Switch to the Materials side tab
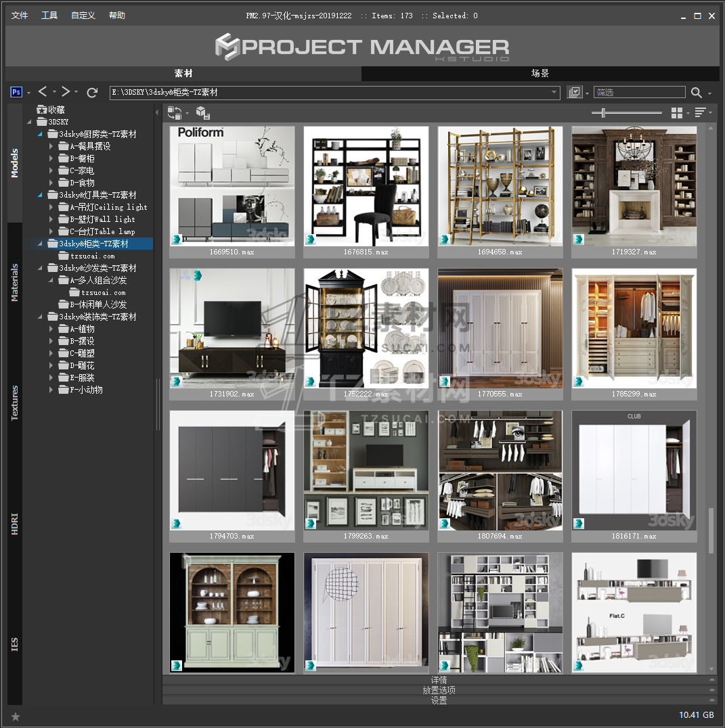The width and height of the screenshot is (725, 728). pos(15,282)
